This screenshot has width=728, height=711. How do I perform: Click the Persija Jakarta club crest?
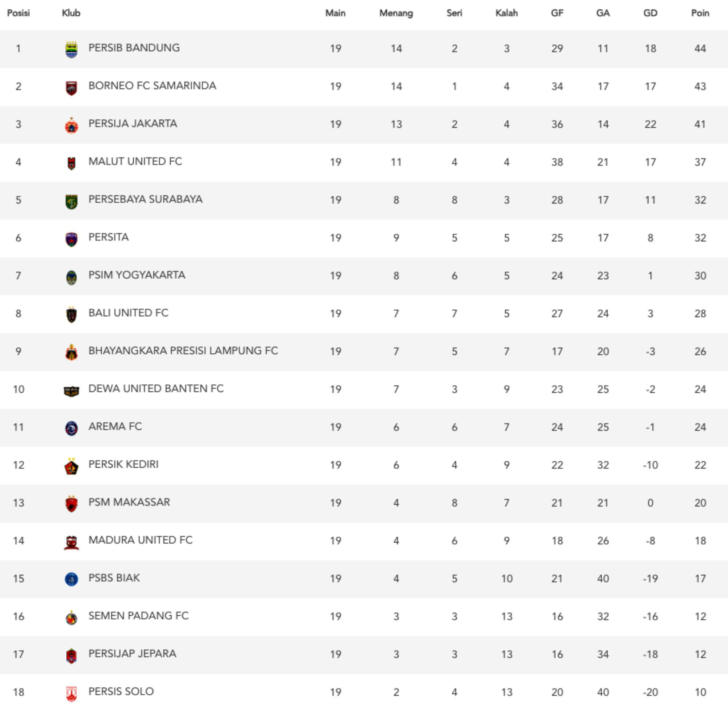pos(71,126)
